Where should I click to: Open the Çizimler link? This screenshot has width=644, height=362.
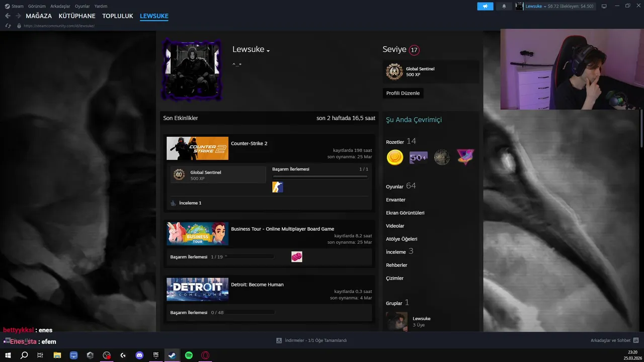[394, 278]
